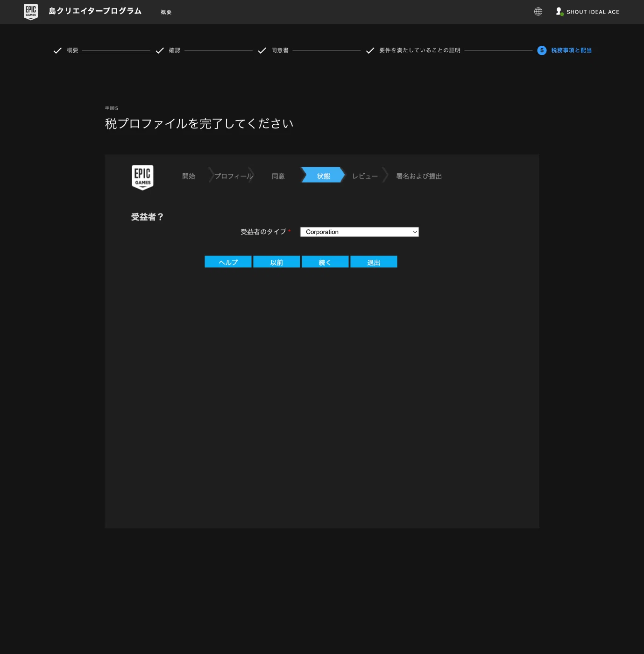Click the user account avatar icon
Image resolution: width=644 pixels, height=654 pixels.
[x=559, y=12]
